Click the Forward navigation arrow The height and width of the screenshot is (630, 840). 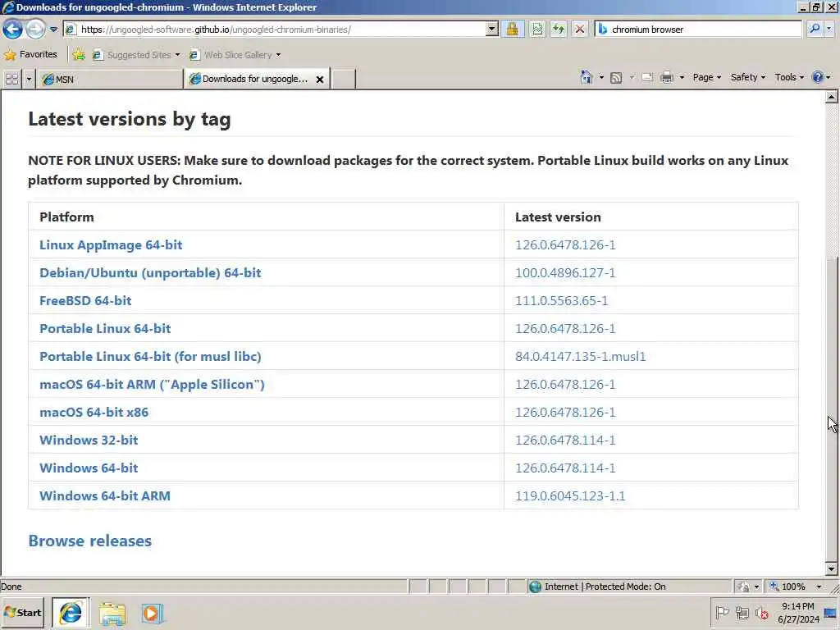click(35, 29)
